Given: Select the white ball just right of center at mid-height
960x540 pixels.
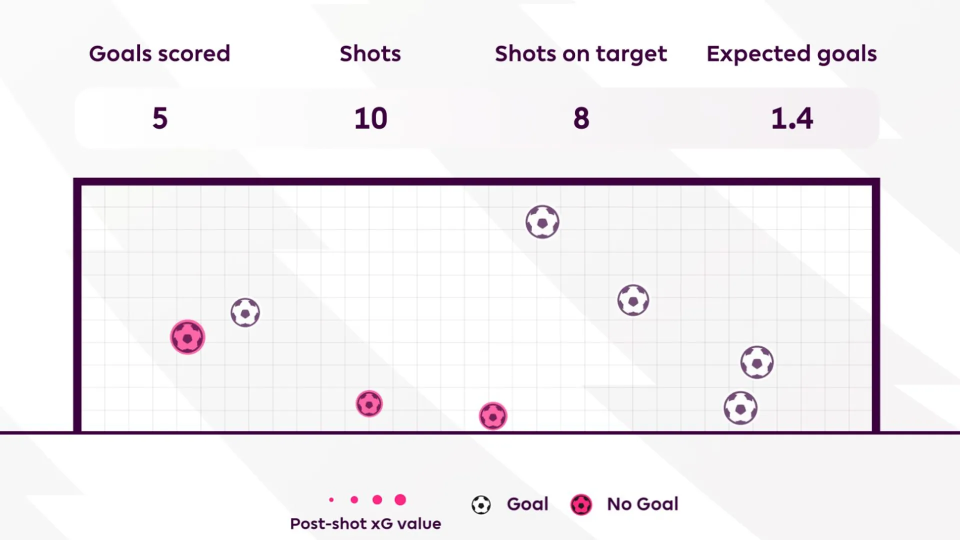Looking at the screenshot, I should tap(633, 299).
